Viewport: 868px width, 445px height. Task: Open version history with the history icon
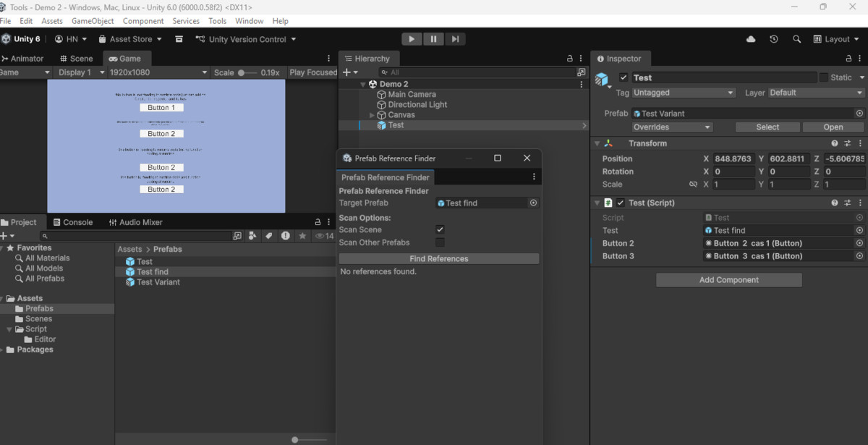[773, 38]
